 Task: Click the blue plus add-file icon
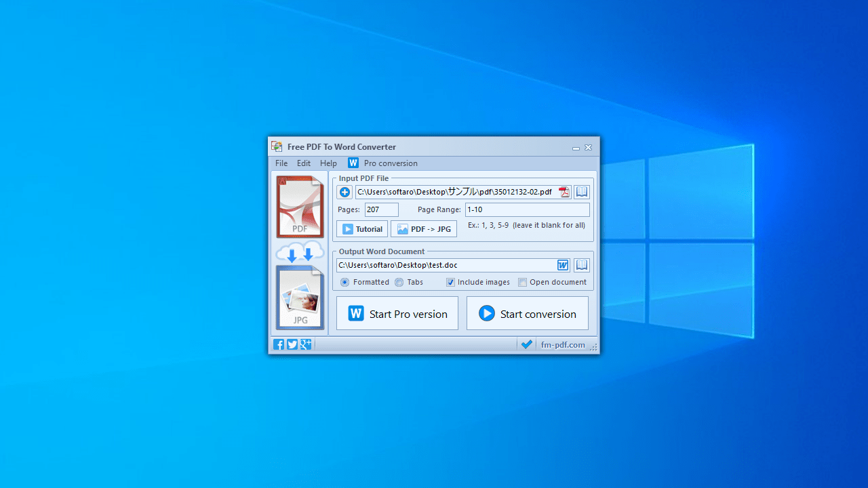click(344, 192)
